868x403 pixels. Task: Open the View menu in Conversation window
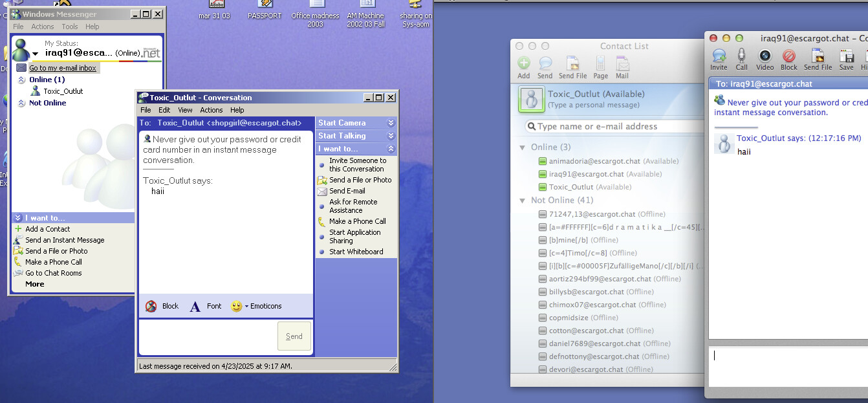pyautogui.click(x=185, y=110)
